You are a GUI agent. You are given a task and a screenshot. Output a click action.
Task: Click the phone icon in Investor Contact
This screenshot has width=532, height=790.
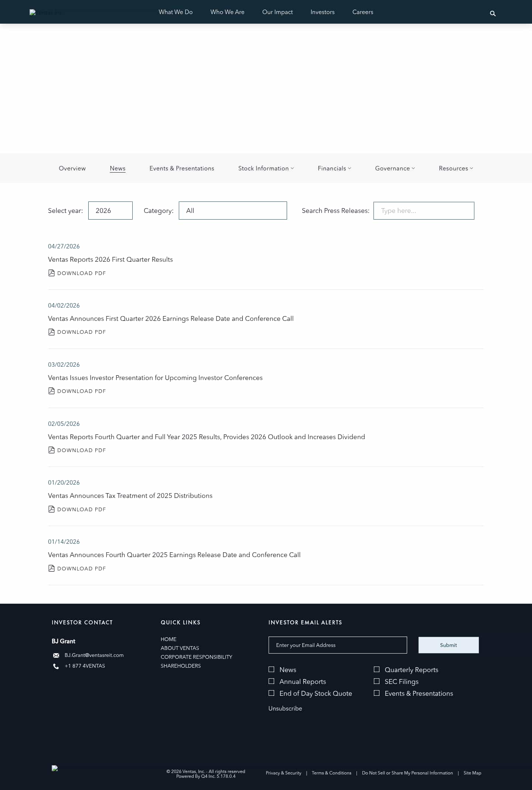[56, 666]
